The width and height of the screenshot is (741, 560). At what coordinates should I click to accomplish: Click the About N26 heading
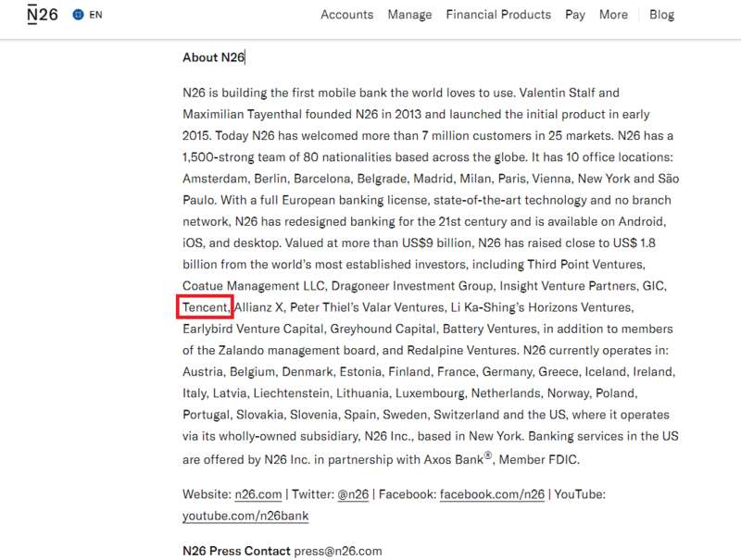click(214, 57)
